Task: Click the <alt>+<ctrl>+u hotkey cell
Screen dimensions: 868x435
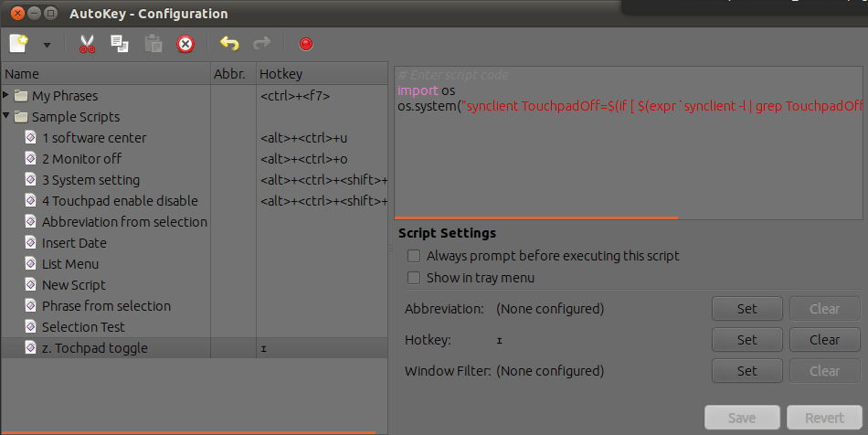Action: click(x=304, y=138)
